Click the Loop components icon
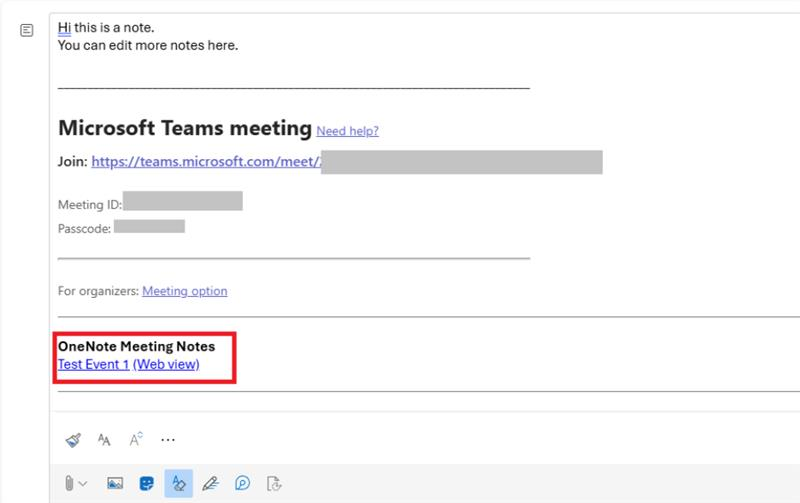Viewport: 800px width, 503px height. [x=242, y=483]
